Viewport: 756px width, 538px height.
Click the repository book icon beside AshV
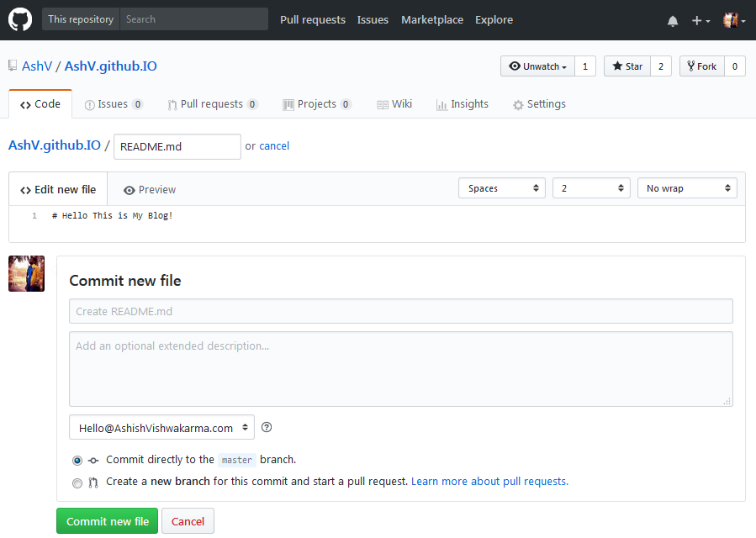13,66
